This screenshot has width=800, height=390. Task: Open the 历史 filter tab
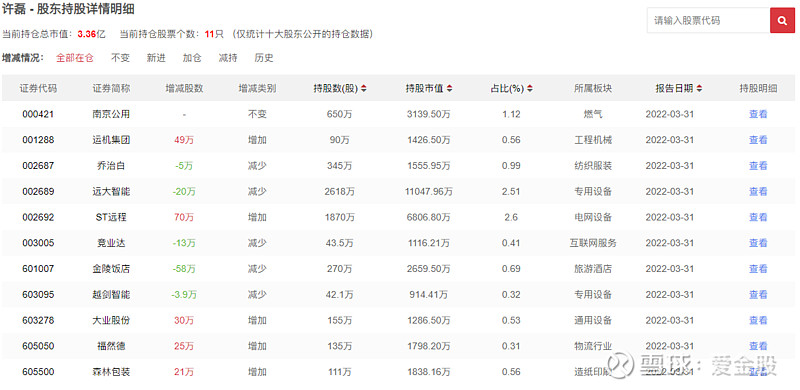point(264,58)
